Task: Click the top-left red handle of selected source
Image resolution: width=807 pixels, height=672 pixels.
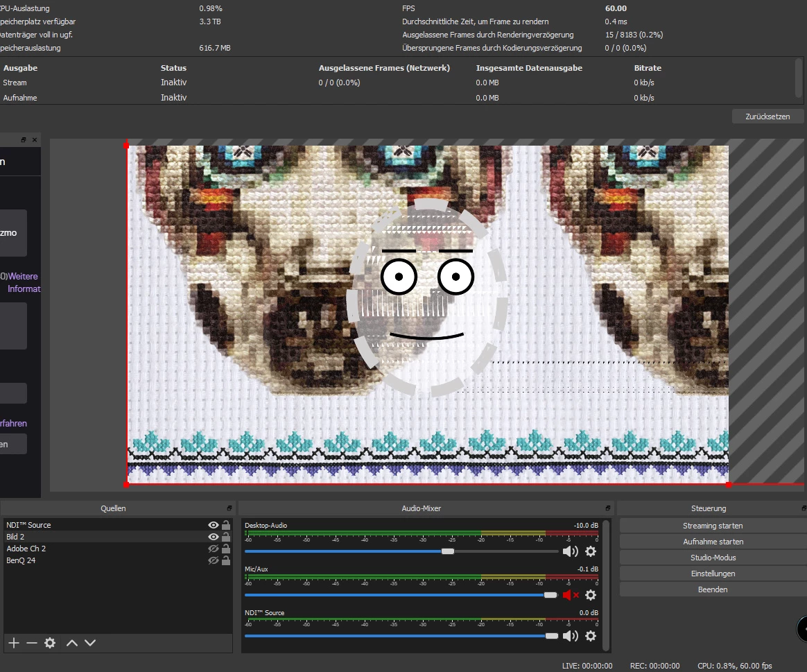Action: 127,146
